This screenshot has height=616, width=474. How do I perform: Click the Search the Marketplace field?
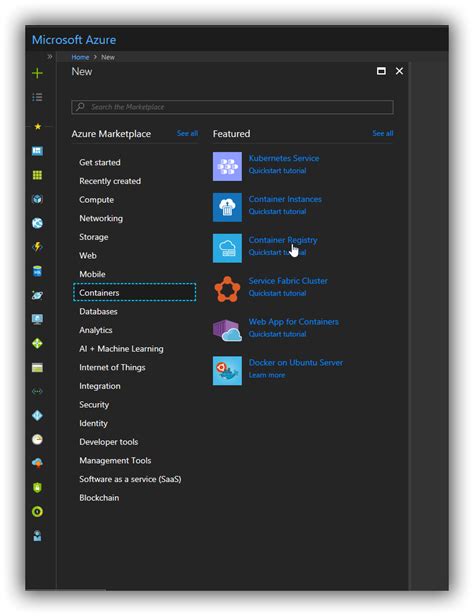point(232,107)
